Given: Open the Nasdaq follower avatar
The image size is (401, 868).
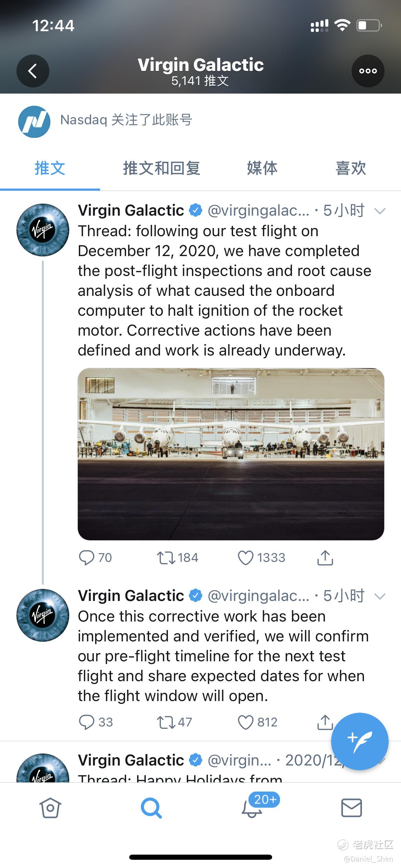Looking at the screenshot, I should click(x=34, y=122).
